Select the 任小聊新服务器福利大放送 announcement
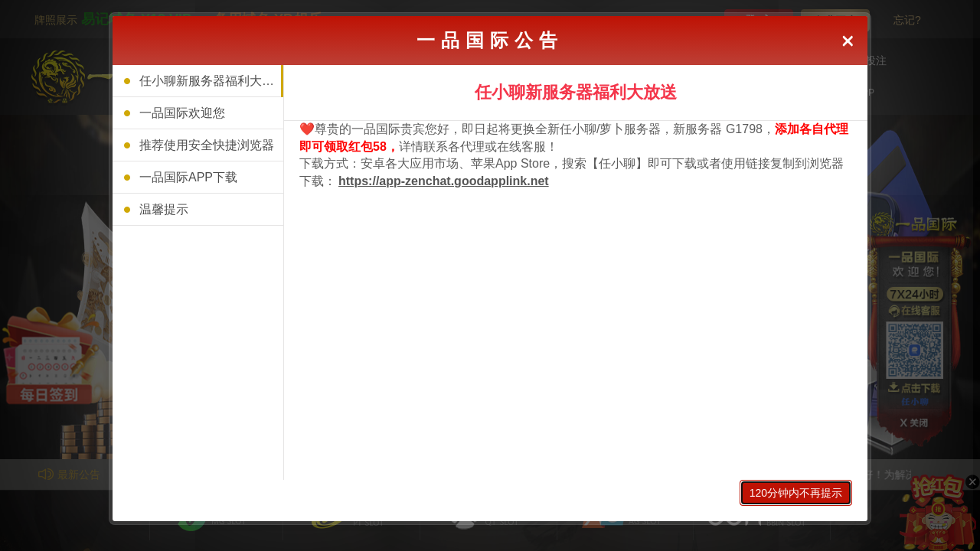980x551 pixels. click(x=198, y=80)
